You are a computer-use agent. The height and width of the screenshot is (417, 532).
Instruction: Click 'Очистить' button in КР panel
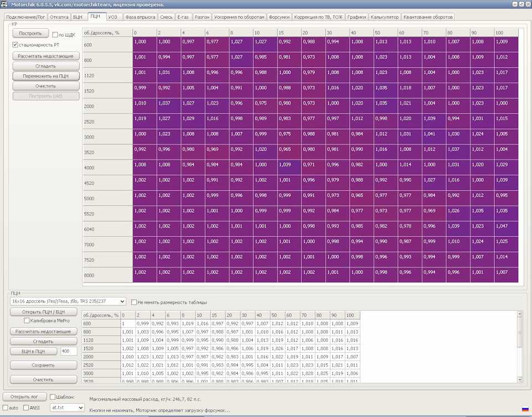[46, 86]
